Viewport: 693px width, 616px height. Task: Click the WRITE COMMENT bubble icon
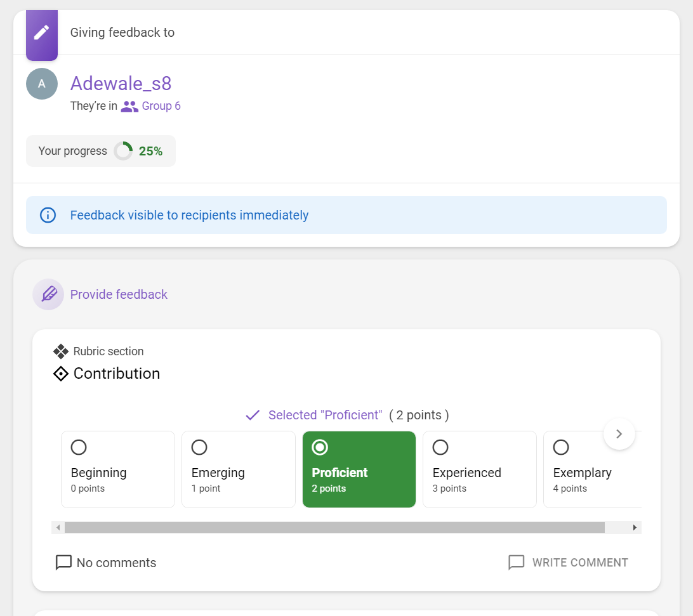click(516, 563)
